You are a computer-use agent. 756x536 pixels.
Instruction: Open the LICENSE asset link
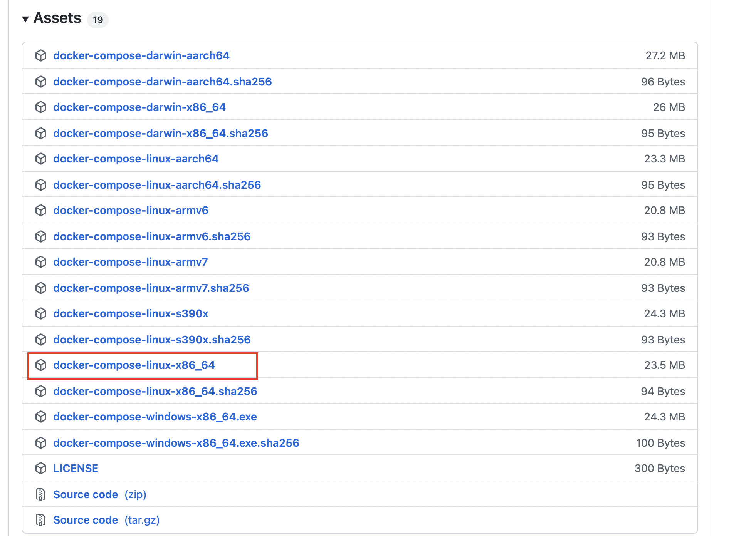tap(76, 468)
